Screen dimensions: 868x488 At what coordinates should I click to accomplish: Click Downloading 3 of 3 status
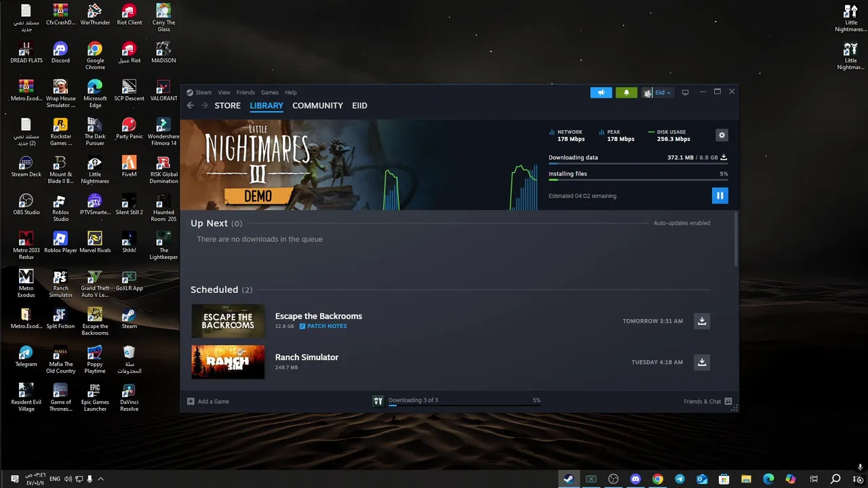[x=413, y=400]
